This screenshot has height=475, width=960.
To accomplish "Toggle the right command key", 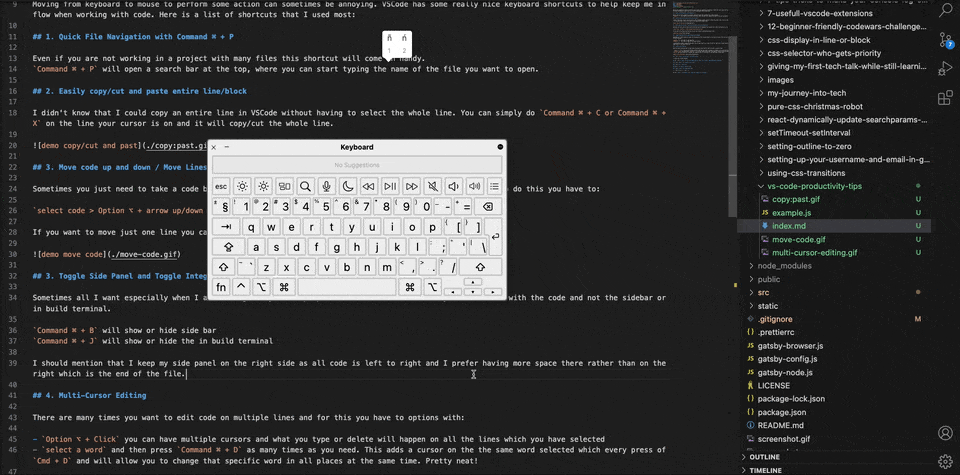I will pyautogui.click(x=410, y=287).
